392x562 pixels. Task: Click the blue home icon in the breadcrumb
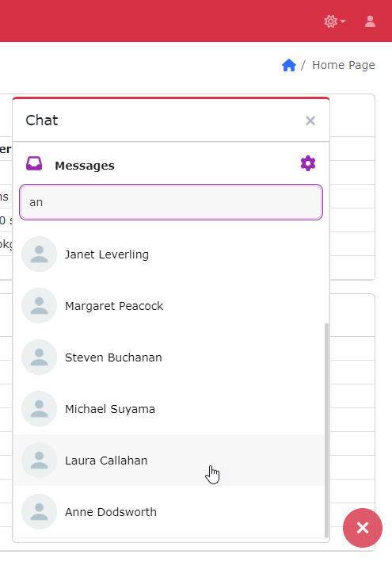point(289,65)
